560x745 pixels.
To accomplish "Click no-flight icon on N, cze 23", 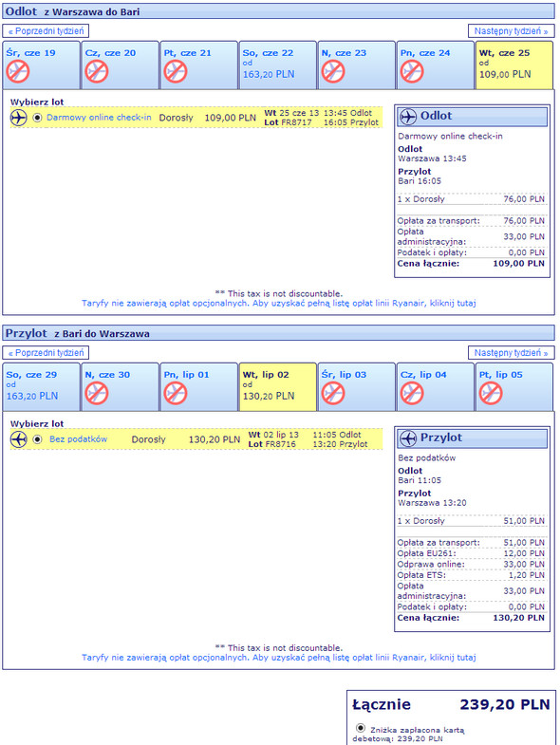I will (333, 72).
